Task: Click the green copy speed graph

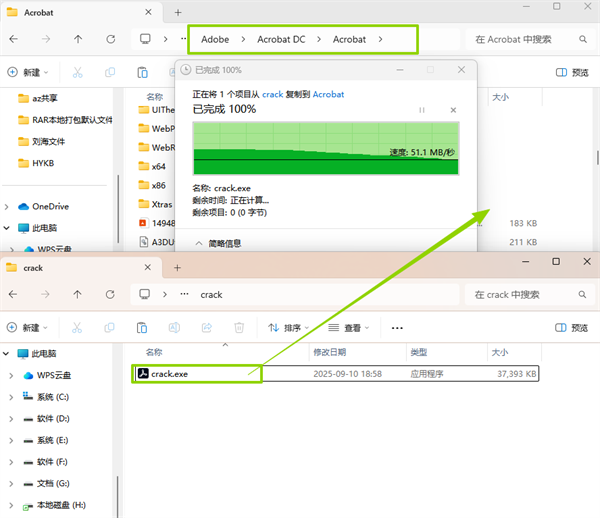Action: [326, 148]
